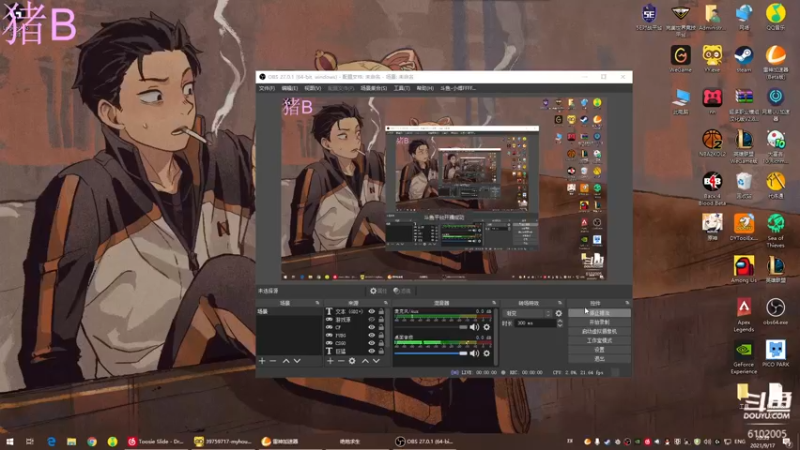This screenshot has height=450, width=800.
Task: Open the 渐变 scene transition dropdown
Action: [x=528, y=313]
